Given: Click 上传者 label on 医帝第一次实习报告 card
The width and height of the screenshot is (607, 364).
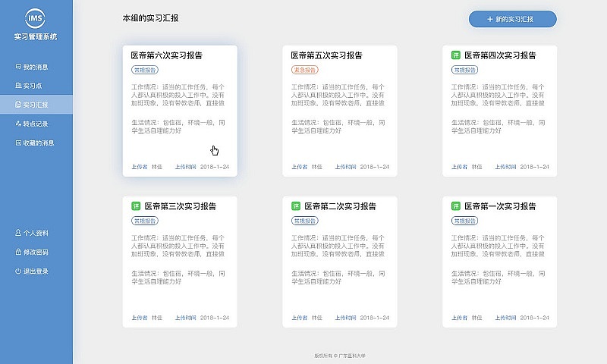Looking at the screenshot, I should click(x=459, y=318).
